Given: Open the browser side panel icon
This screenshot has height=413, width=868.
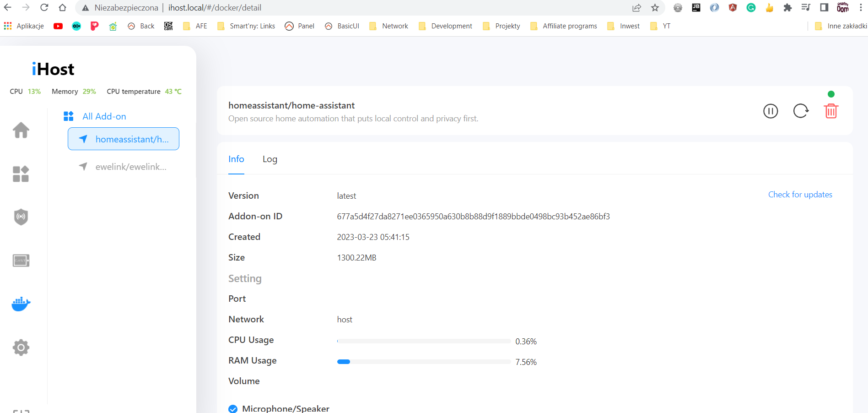Looking at the screenshot, I should pyautogui.click(x=824, y=8).
